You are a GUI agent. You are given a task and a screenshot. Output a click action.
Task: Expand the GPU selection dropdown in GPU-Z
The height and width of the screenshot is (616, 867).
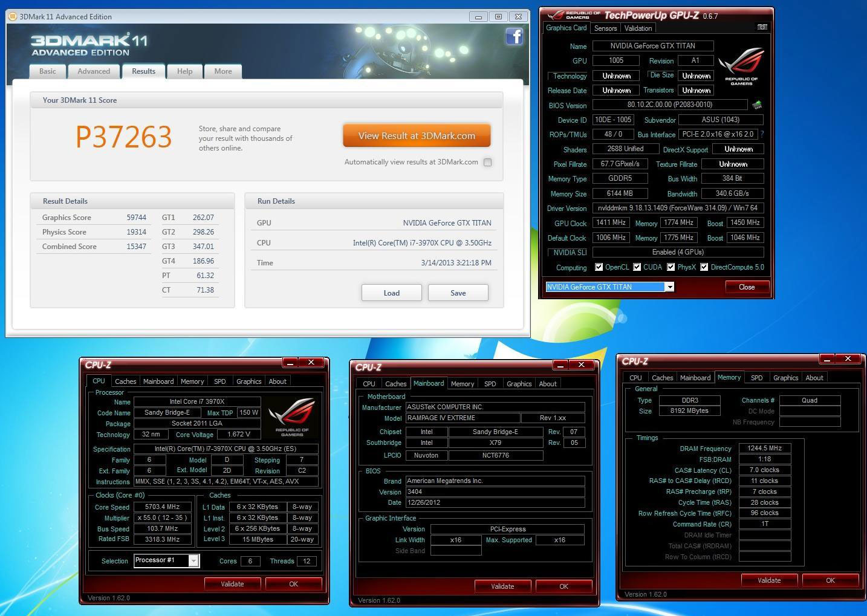tap(669, 287)
